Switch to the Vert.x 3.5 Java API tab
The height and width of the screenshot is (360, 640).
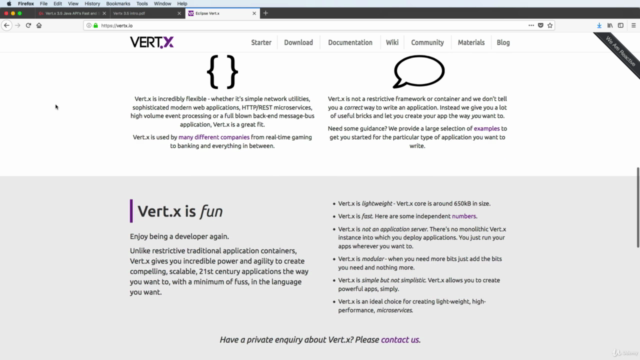tap(72, 13)
